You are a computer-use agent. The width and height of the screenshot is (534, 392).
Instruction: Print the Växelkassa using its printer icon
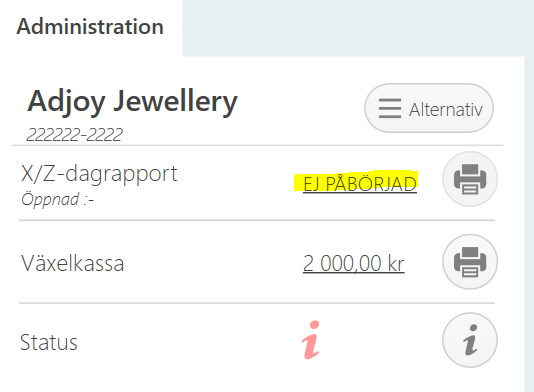[x=470, y=262]
